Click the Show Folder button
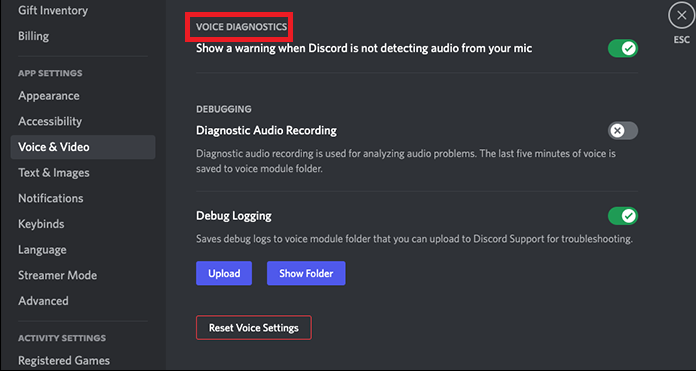The height and width of the screenshot is (371, 696). pyautogui.click(x=306, y=273)
